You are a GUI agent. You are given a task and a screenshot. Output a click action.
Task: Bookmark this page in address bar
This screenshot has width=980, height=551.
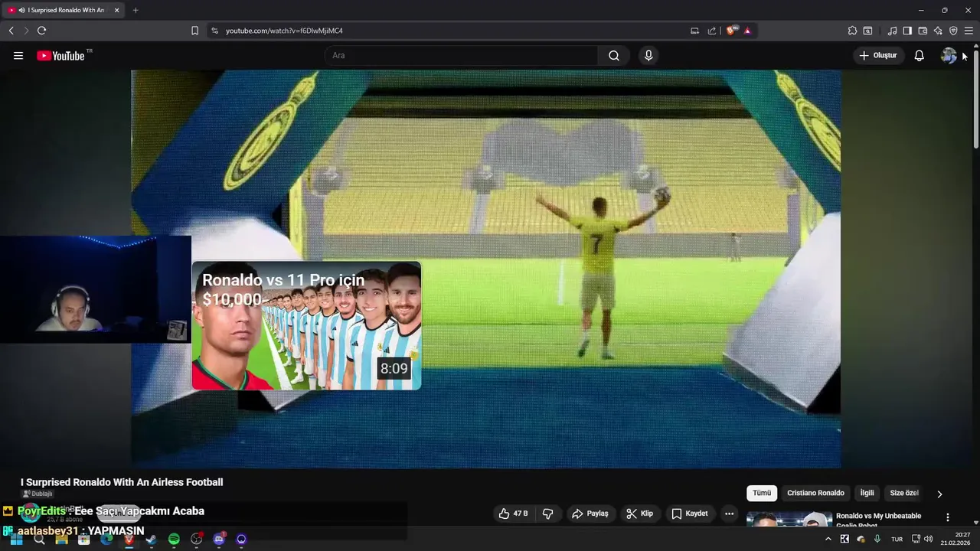[194, 31]
